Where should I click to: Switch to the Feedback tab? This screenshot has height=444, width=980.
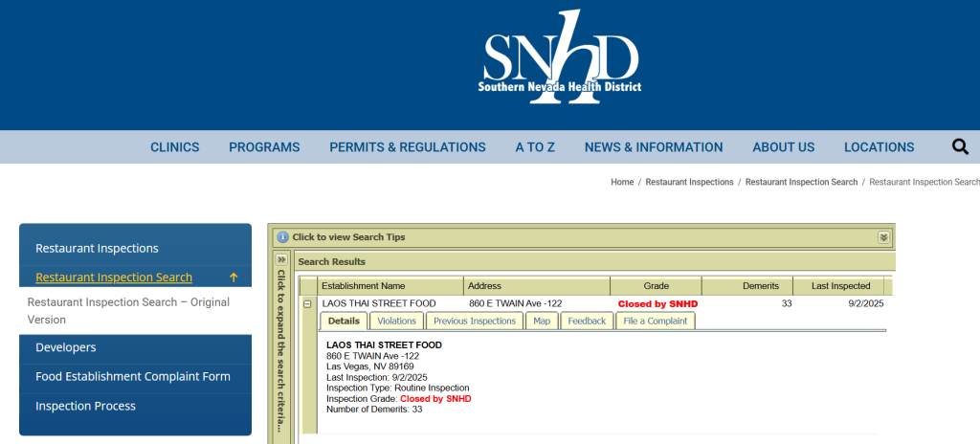(x=587, y=321)
